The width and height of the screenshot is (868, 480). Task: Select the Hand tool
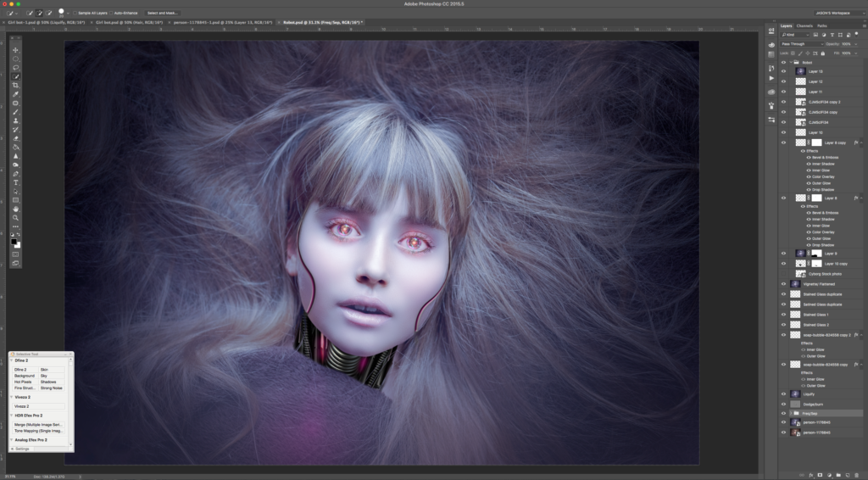point(15,209)
